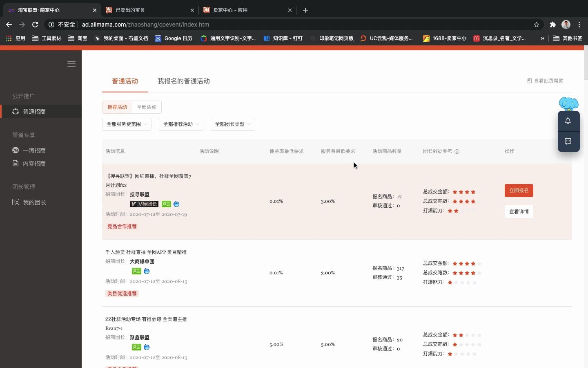Screen dimensions: 588x368
Task: Open 1688-卖家中心 bookmark
Action: coord(445,38)
